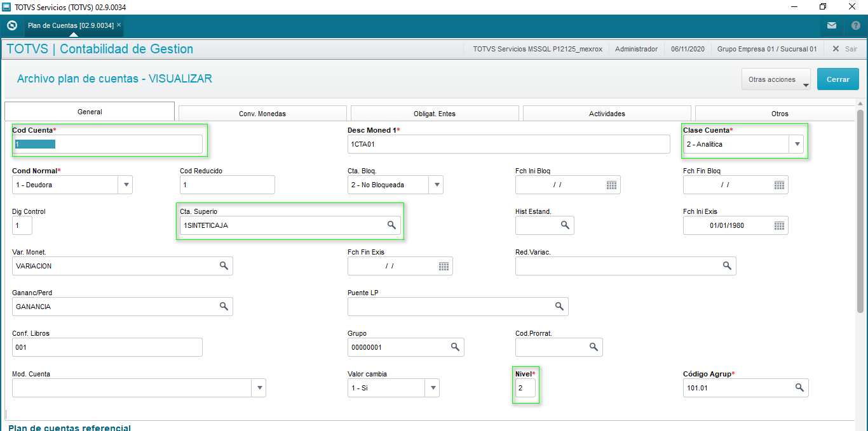The width and height of the screenshot is (868, 431).
Task: Click the Administrador user label
Action: click(x=636, y=49)
